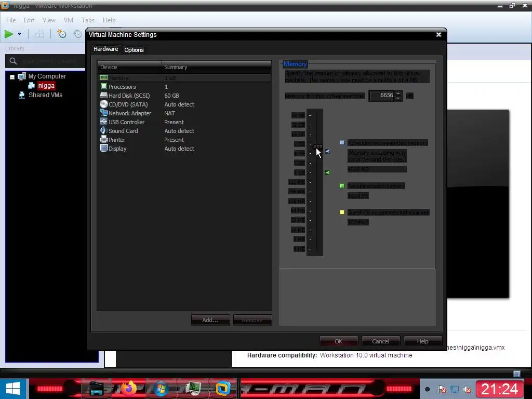Image resolution: width=532 pixels, height=399 pixels.
Task: Open the View menu
Action: 49,20
